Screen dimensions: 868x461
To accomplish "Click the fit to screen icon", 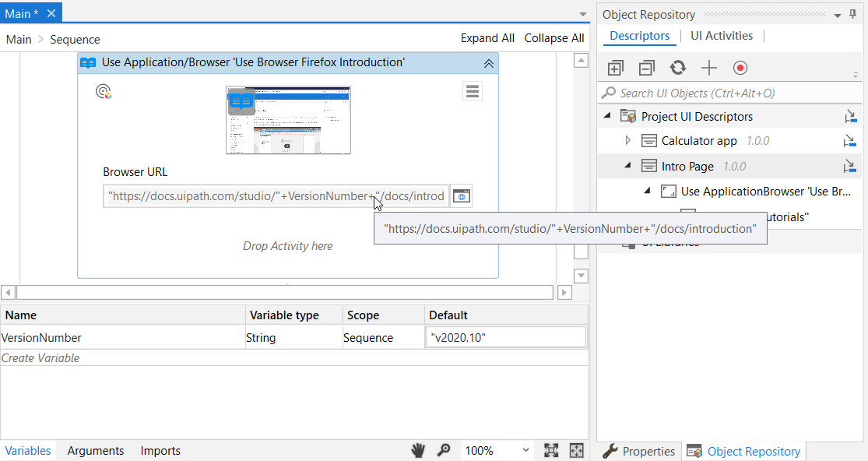I will coord(551,450).
